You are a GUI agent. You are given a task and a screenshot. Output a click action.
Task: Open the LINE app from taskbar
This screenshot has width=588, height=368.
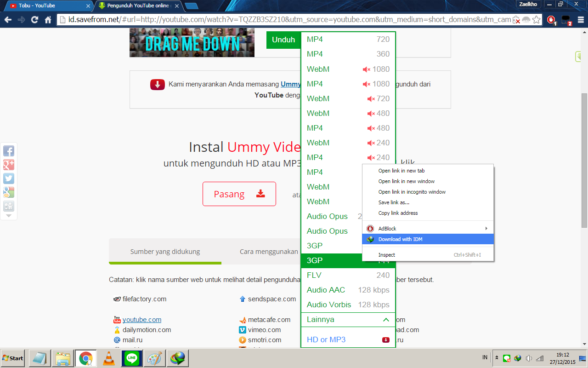(132, 358)
